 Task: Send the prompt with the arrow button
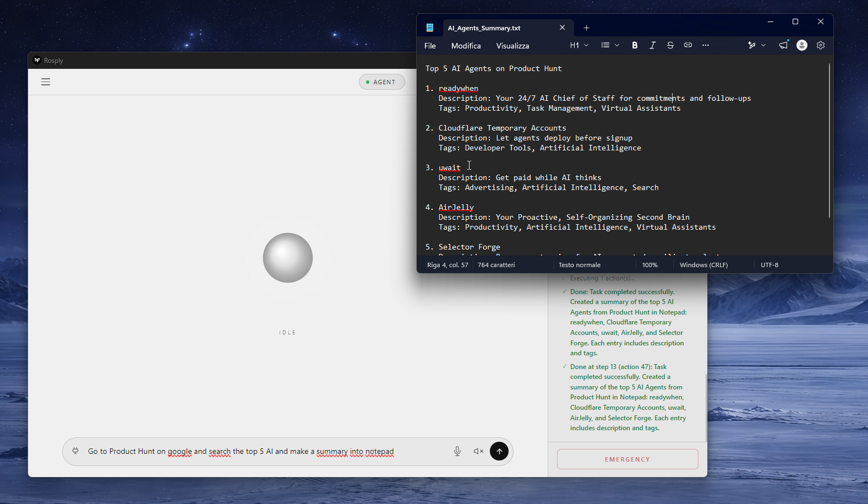(499, 451)
